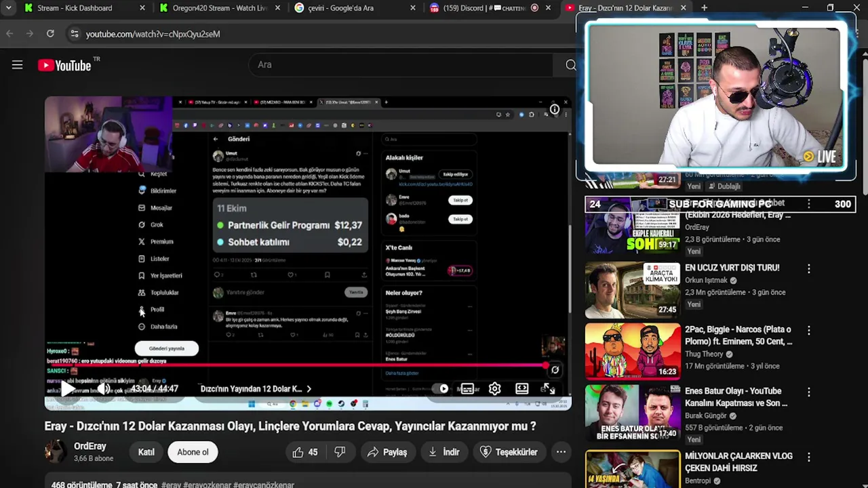Open the YouTube guide hamburger menu
The image size is (868, 488).
tap(18, 65)
